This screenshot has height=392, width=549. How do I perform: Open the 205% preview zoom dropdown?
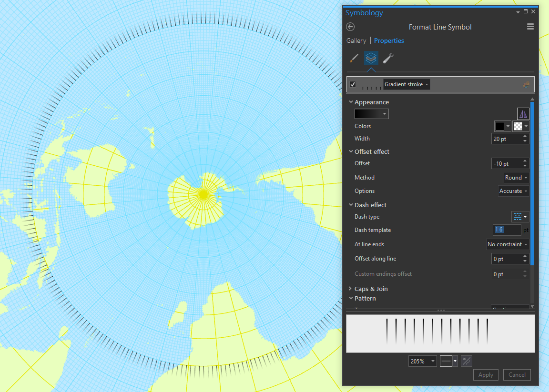422,361
